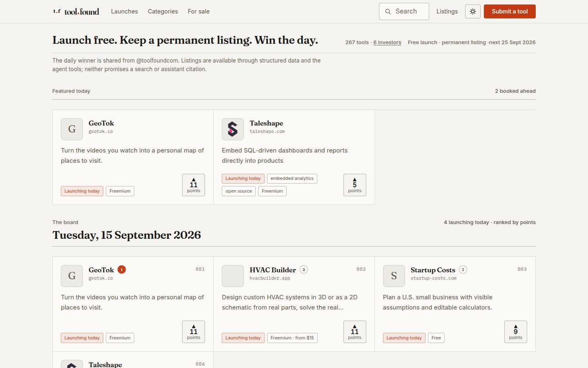The width and height of the screenshot is (588, 368).
Task: Click the "4 launching today · ranked by points" text
Action: (490, 222)
